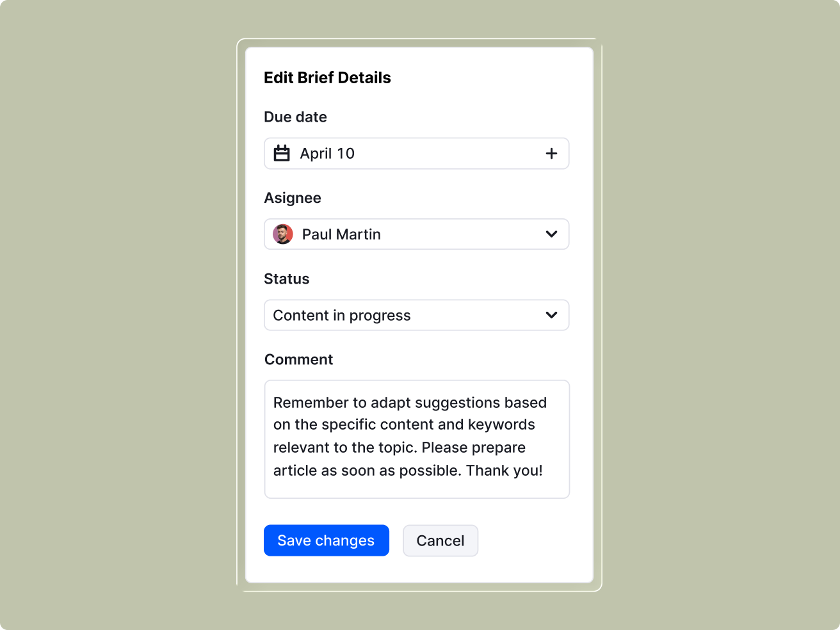Click the Edit Brief Details heading
The image size is (840, 630).
(327, 77)
